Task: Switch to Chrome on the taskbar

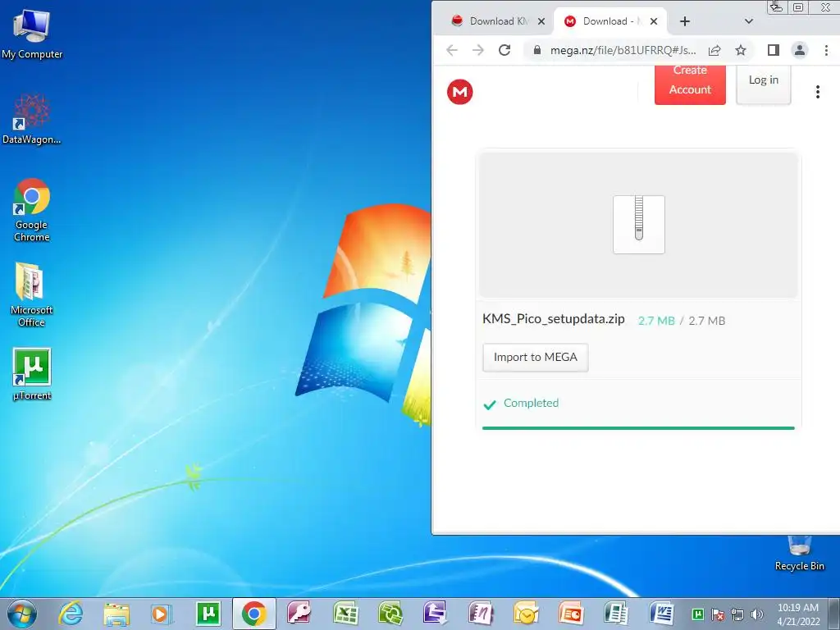Action: tap(254, 614)
